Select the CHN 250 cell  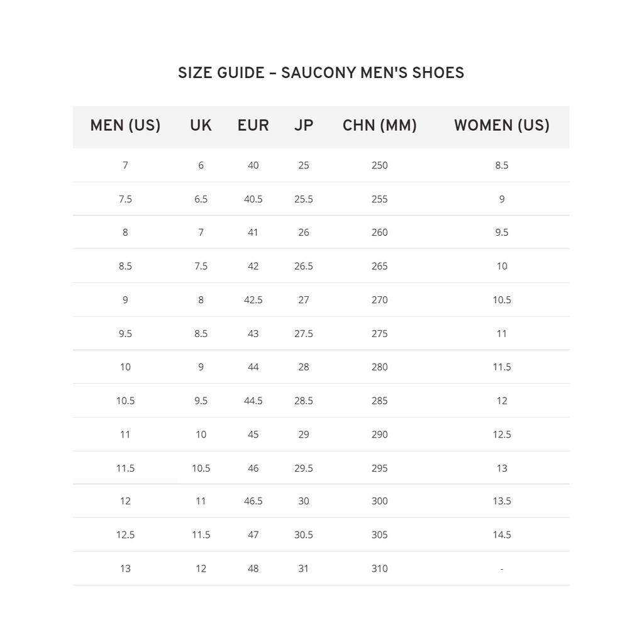[379, 165]
